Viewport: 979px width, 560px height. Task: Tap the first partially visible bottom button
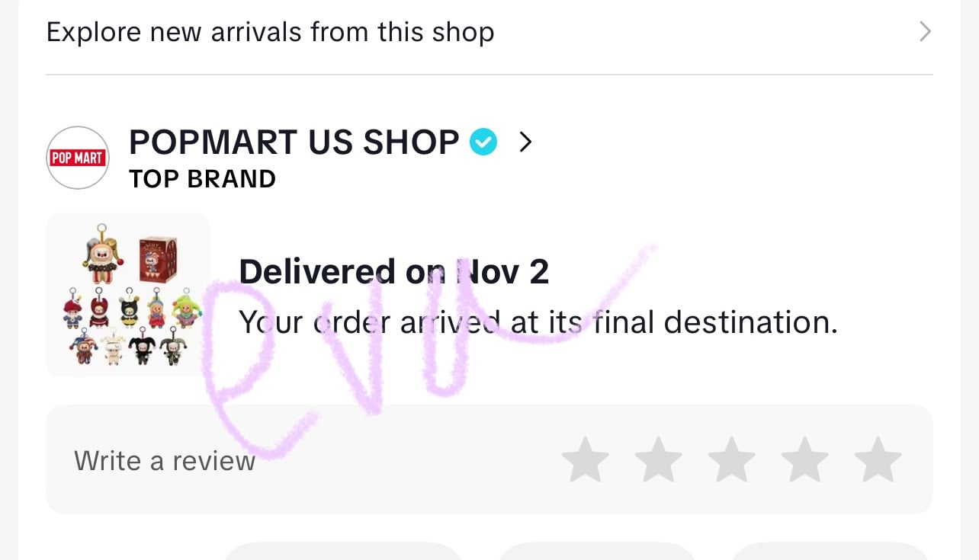click(x=342, y=552)
